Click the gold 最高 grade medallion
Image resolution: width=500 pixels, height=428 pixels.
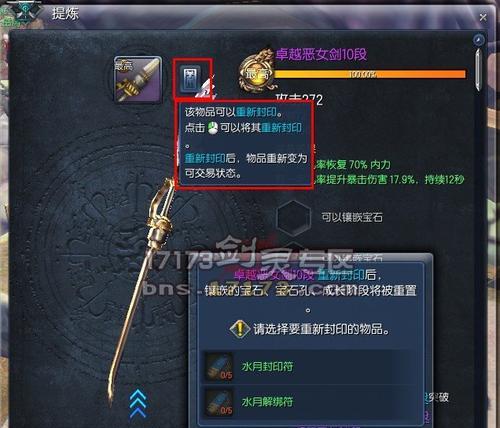click(x=257, y=71)
